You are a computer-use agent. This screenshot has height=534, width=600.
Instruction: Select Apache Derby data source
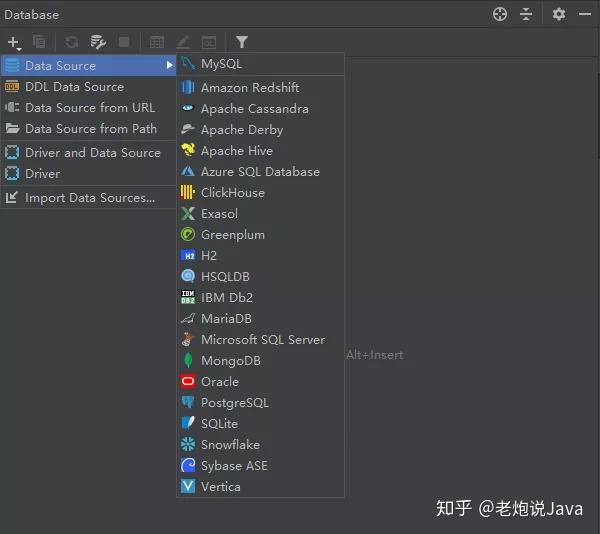click(260, 130)
